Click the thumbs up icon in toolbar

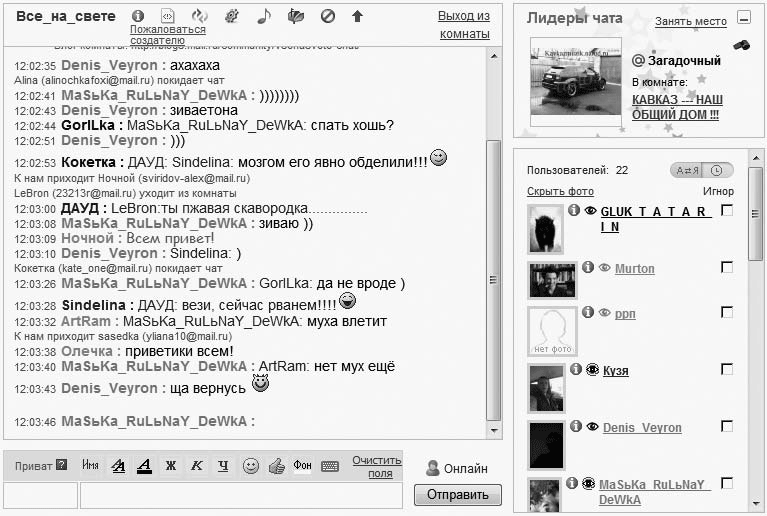[277, 465]
